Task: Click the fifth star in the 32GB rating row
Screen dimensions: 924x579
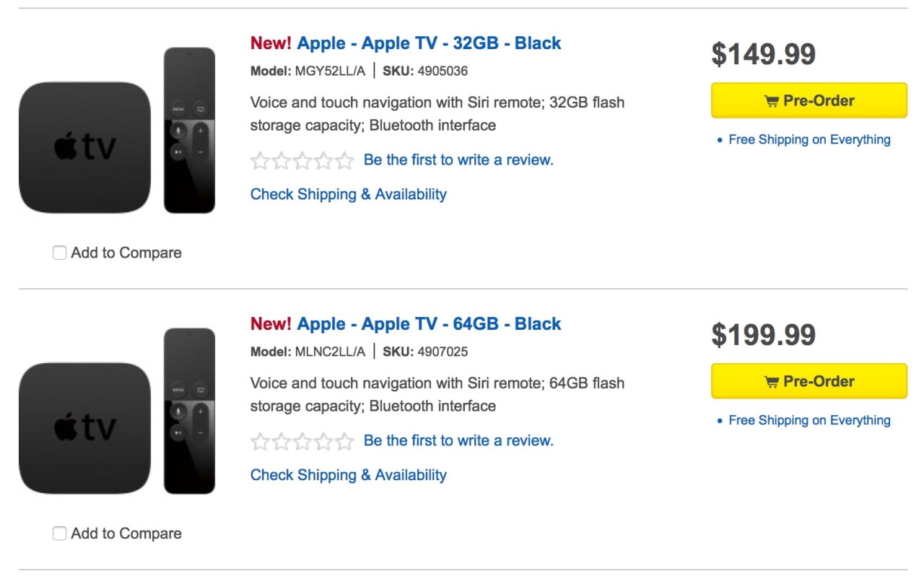Action: pyautogui.click(x=346, y=160)
